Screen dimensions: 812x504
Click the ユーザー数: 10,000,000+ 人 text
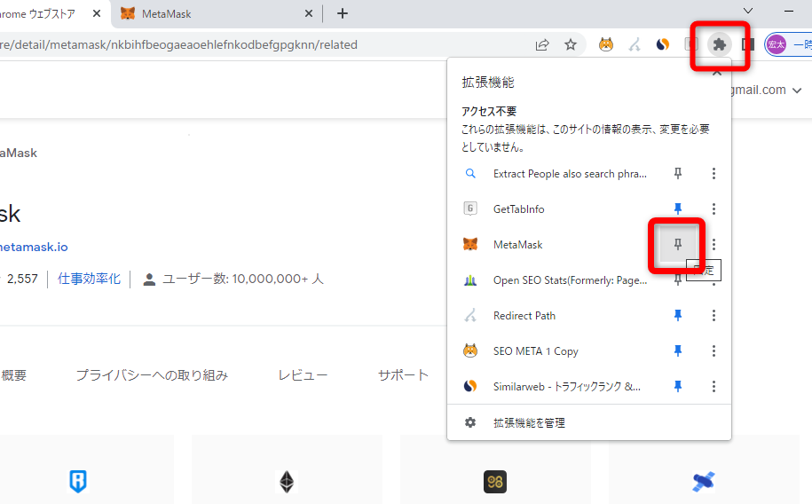pyautogui.click(x=243, y=279)
